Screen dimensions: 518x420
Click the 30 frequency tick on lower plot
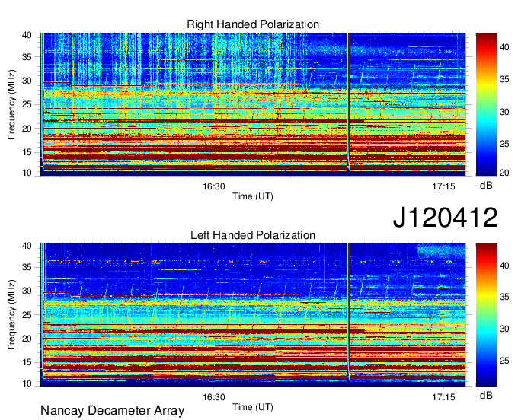tap(27, 291)
